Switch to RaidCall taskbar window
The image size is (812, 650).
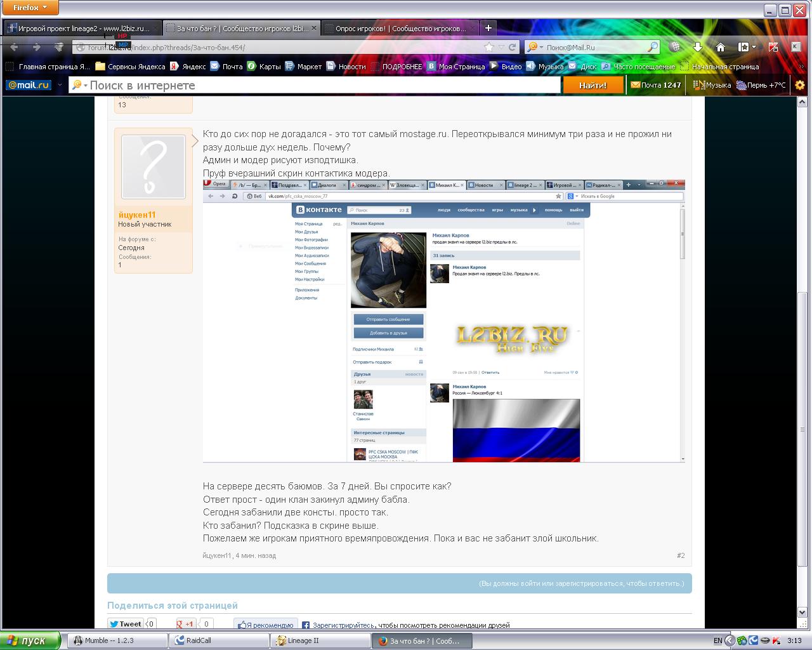[x=219, y=640]
